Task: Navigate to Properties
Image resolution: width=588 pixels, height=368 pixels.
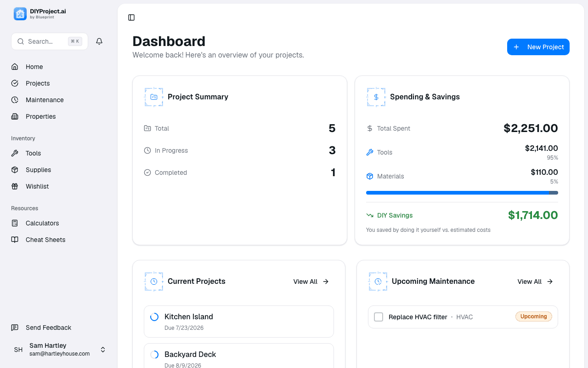Action: (59, 116)
